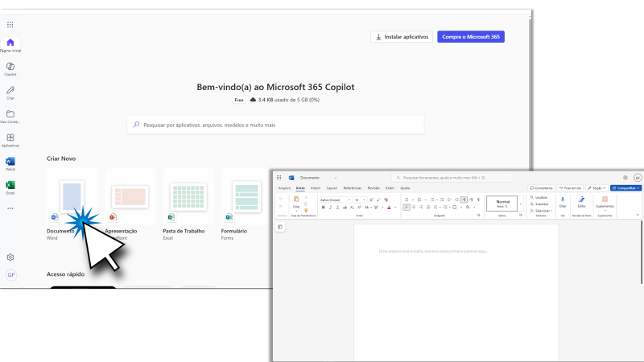Switch to the Referências ribbon tab

(x=353, y=188)
